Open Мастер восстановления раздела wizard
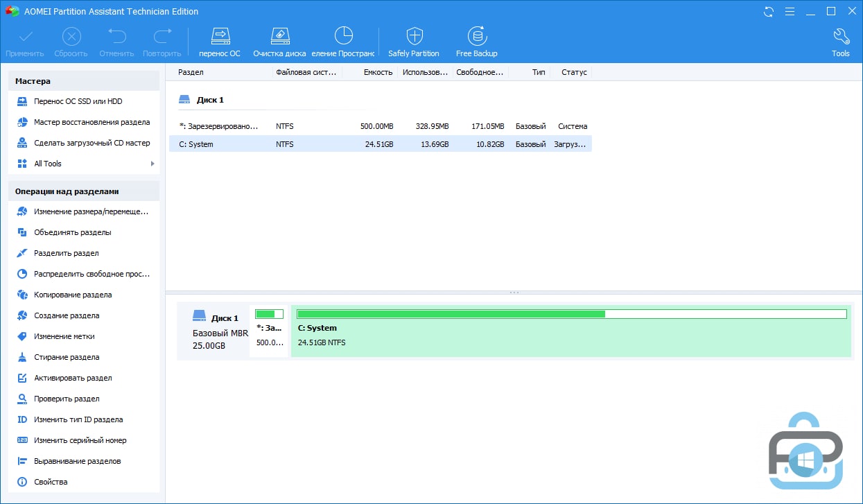The height and width of the screenshot is (504, 863). [91, 122]
